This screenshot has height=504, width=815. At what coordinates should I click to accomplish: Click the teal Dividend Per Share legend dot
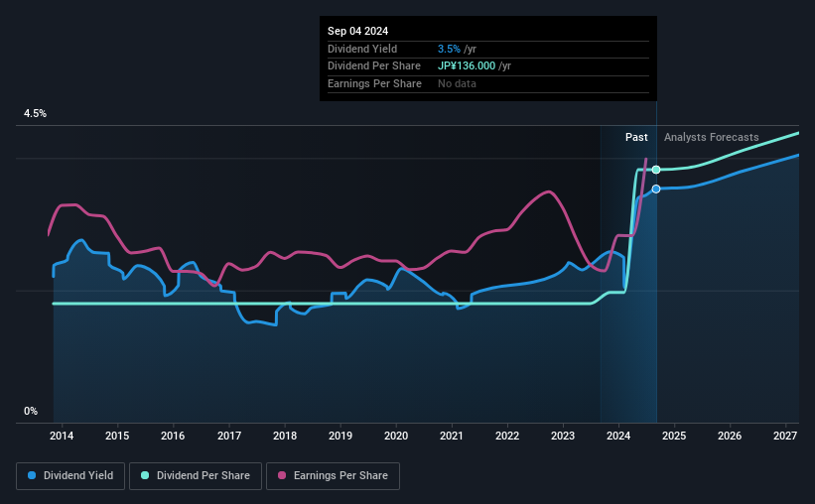pos(145,475)
